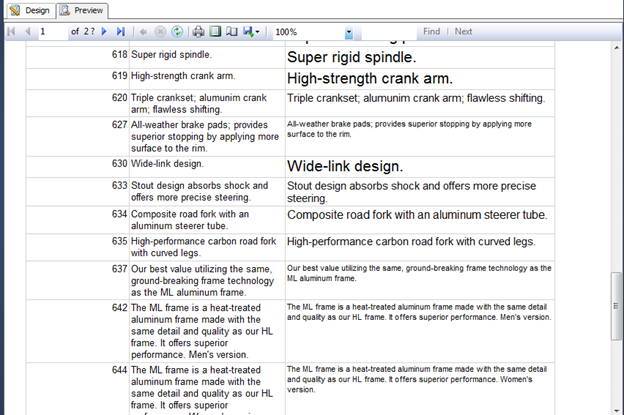The width and height of the screenshot is (624, 415).
Task: Click large text 'High-strength crank arm.'
Action: (x=370, y=79)
